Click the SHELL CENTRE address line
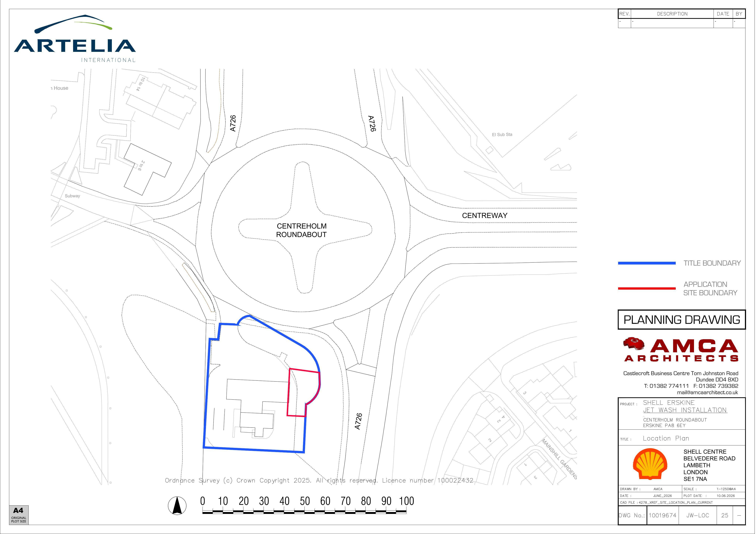The image size is (756, 534). click(x=705, y=452)
